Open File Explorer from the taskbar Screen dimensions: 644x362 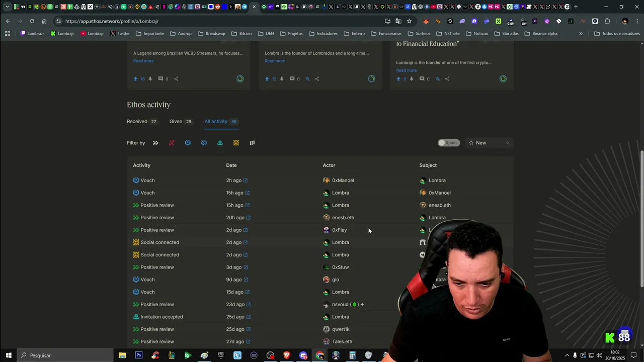tap(122, 355)
